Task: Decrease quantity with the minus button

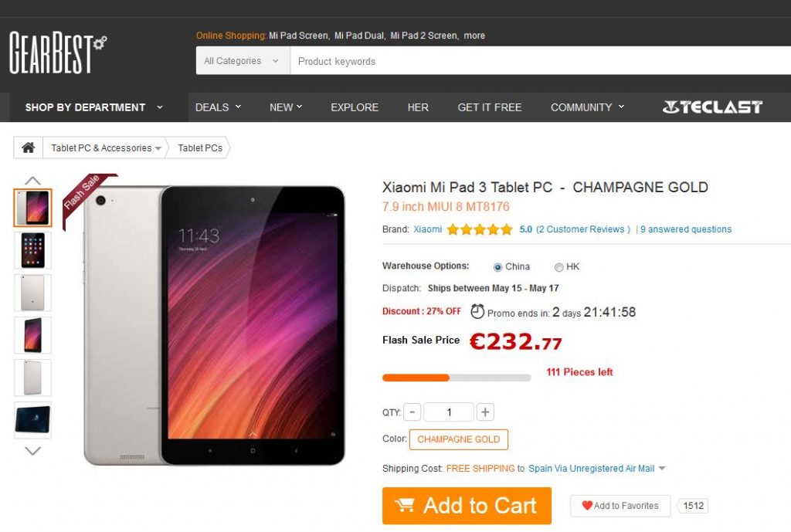Action: coord(412,412)
